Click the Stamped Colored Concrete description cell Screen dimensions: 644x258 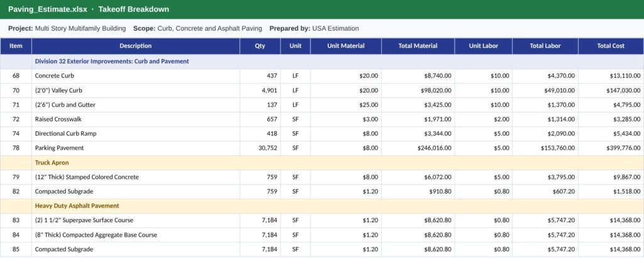point(136,177)
